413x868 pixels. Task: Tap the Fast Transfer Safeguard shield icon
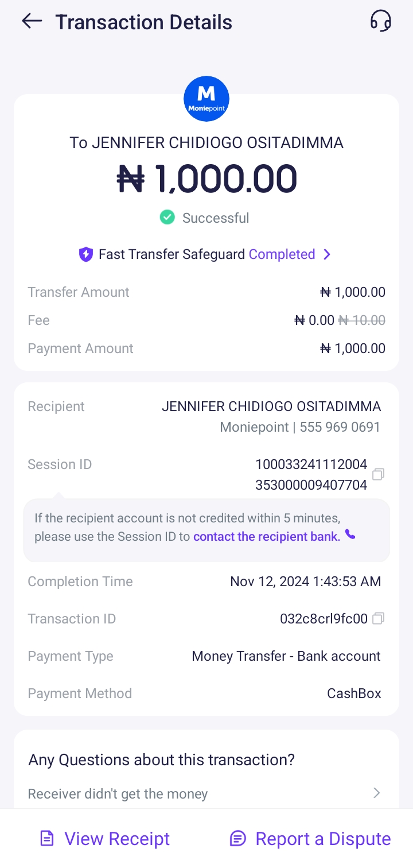86,254
